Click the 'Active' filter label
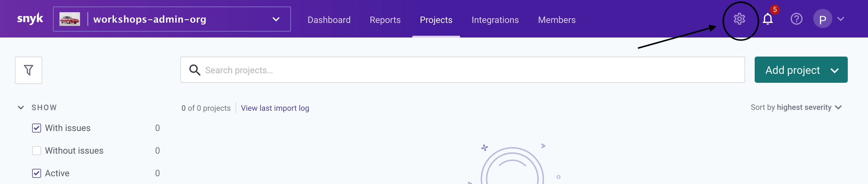 pos(57,173)
